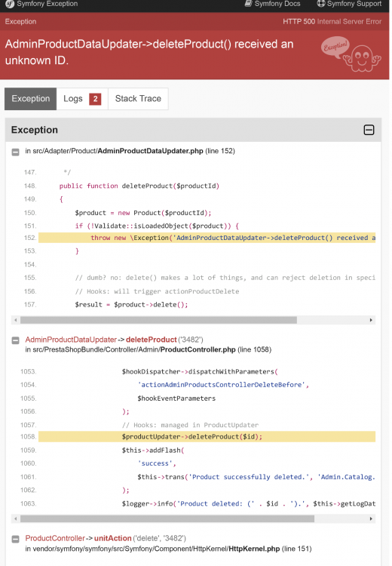
Task: Click line 1054 actionAdminProductsControllerDeleteBefore string
Action: tap(223, 385)
